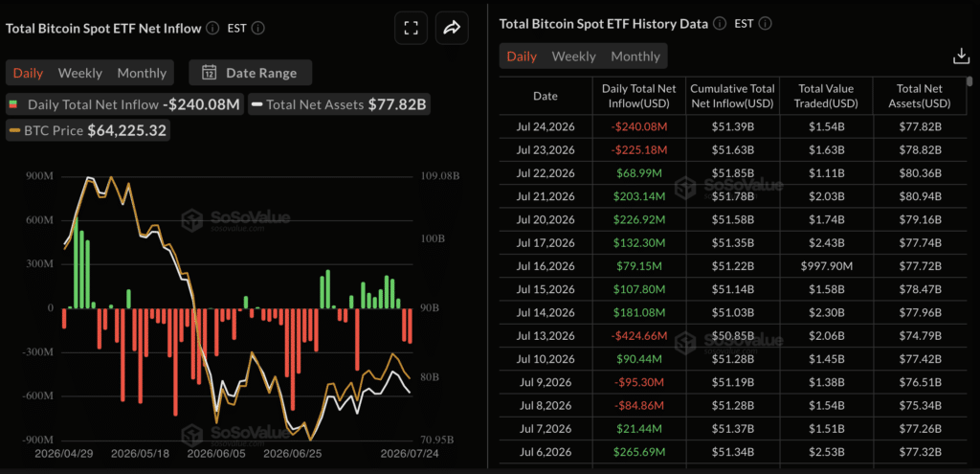Select the Jul 22,2026 date cell
980x474 pixels.
[x=546, y=173]
